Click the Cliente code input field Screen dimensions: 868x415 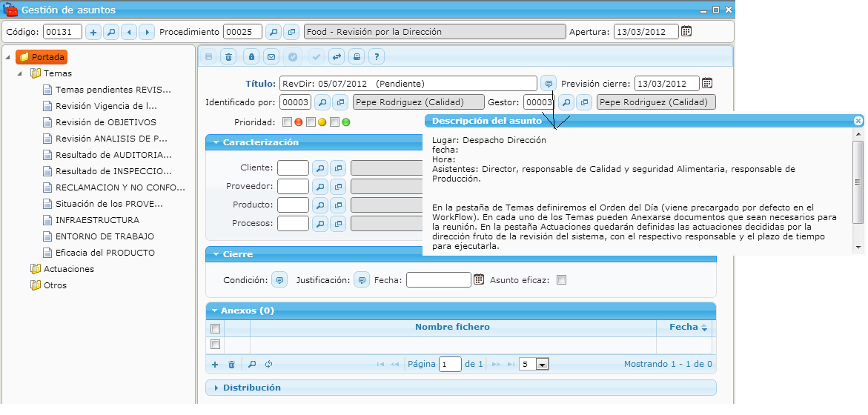coord(293,167)
